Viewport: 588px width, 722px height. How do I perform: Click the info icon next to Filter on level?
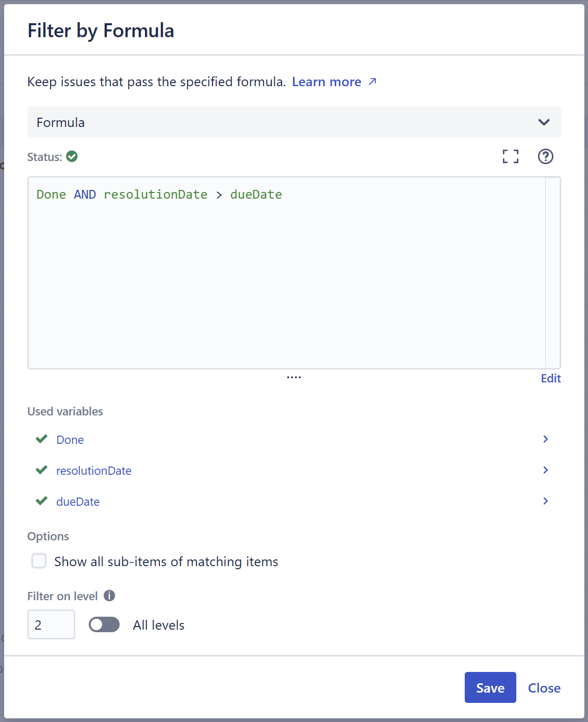[x=109, y=596]
